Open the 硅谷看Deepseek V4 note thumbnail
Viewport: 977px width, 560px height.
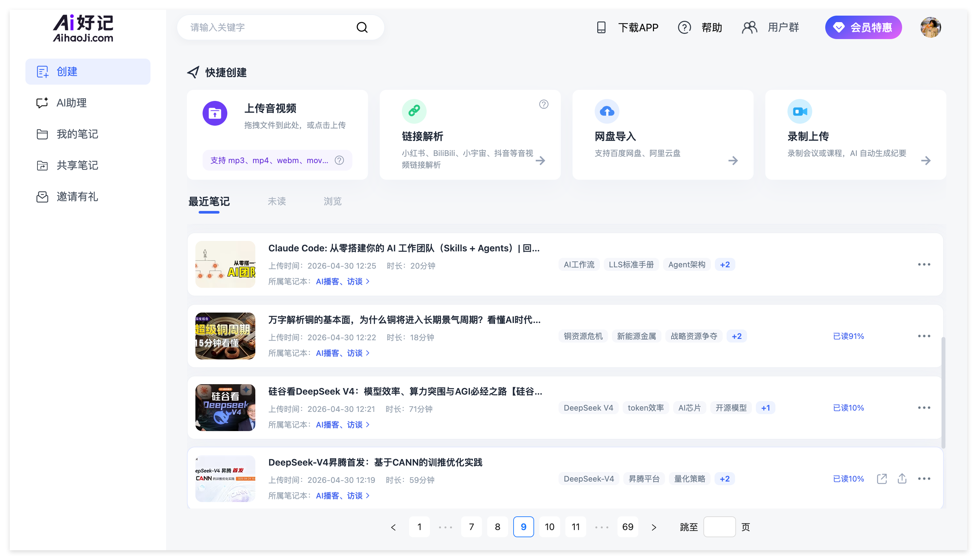225,407
